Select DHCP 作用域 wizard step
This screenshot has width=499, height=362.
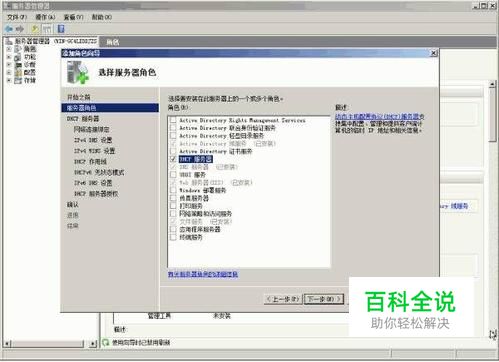point(90,161)
